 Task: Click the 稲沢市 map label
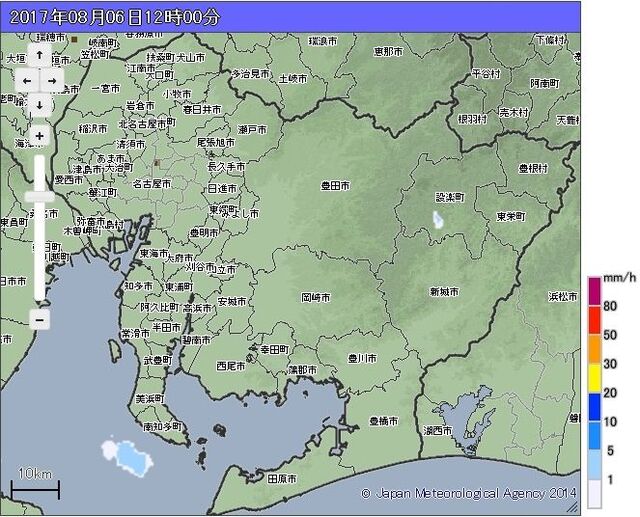coord(93,129)
